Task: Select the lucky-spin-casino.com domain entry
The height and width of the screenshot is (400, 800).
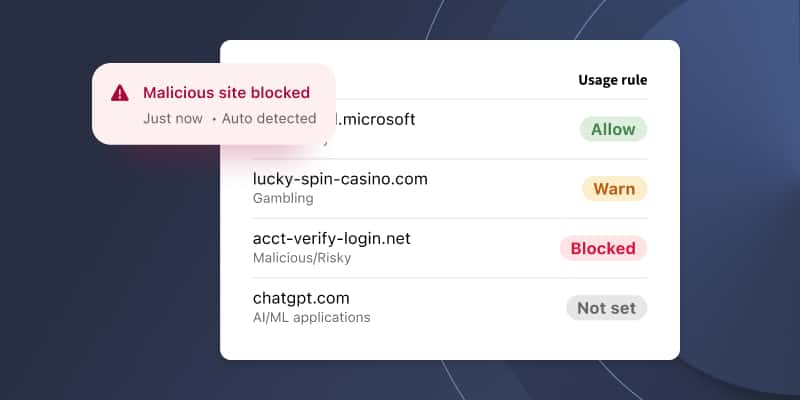Action: tap(340, 179)
